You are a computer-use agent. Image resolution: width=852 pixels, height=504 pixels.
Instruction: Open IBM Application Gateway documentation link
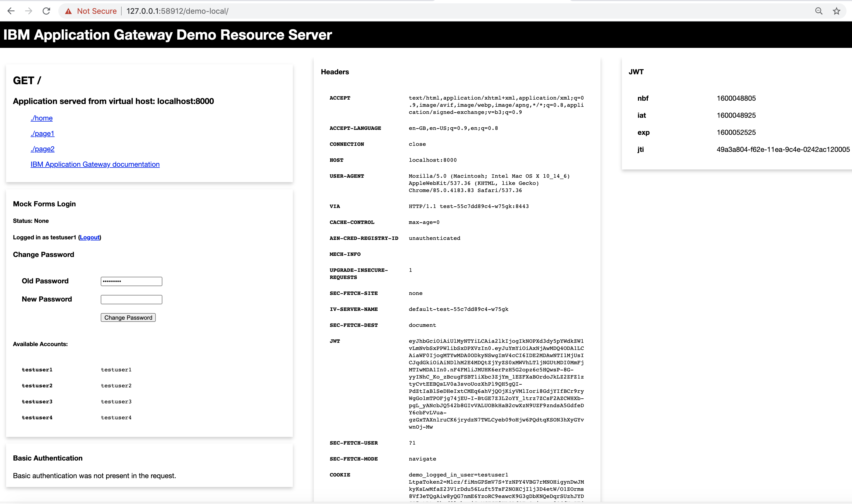click(95, 164)
